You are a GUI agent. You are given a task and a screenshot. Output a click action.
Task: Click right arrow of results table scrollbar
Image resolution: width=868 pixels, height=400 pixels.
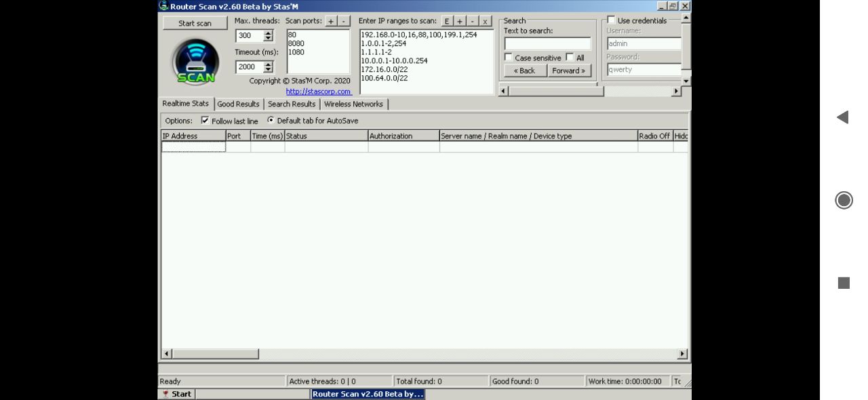coord(682,354)
